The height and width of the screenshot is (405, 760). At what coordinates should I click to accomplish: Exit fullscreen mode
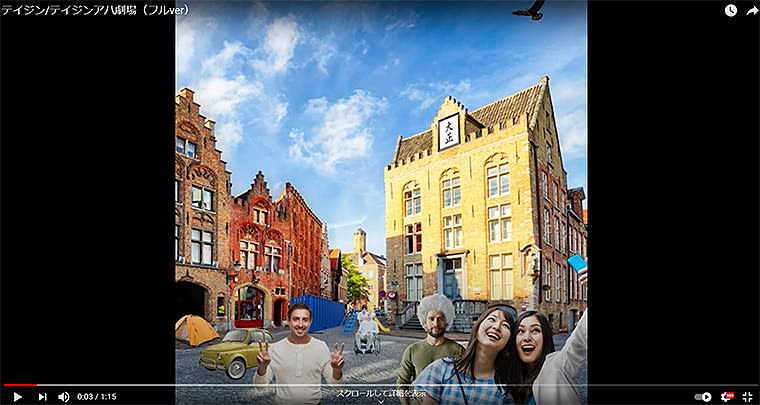tap(747, 397)
